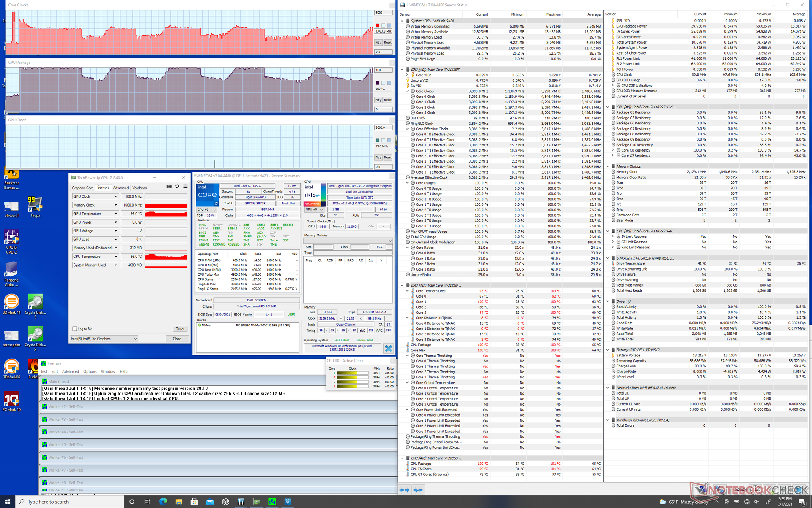The width and height of the screenshot is (812, 508).
Task: Expand the IA Limit Reasons row
Action: click(613, 237)
